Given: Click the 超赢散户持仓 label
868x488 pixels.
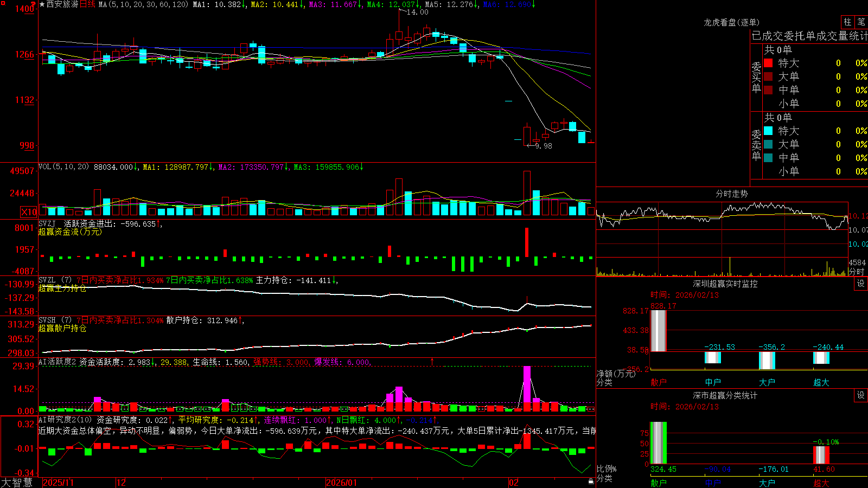Looking at the screenshot, I should pyautogui.click(x=62, y=328).
